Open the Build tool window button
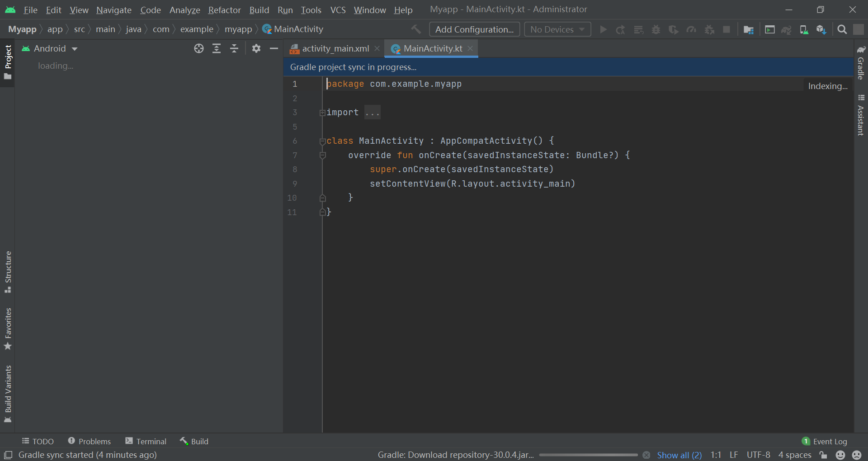 (x=194, y=441)
